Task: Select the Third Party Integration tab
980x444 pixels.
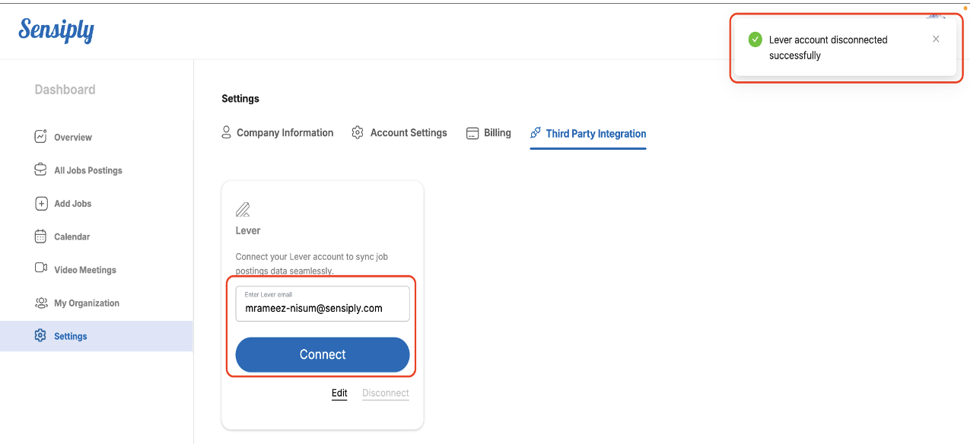Action: click(588, 134)
